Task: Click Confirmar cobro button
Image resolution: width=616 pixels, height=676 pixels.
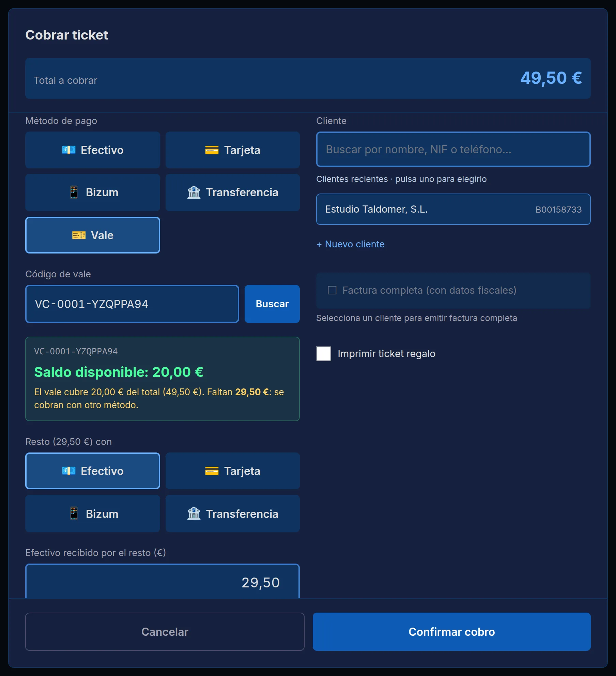Action: click(x=452, y=632)
